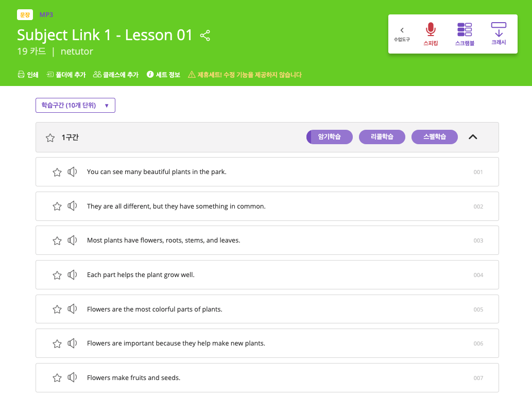Click the 문장 badge at the top
Image resolution: width=532 pixels, height=396 pixels.
(x=25, y=14)
